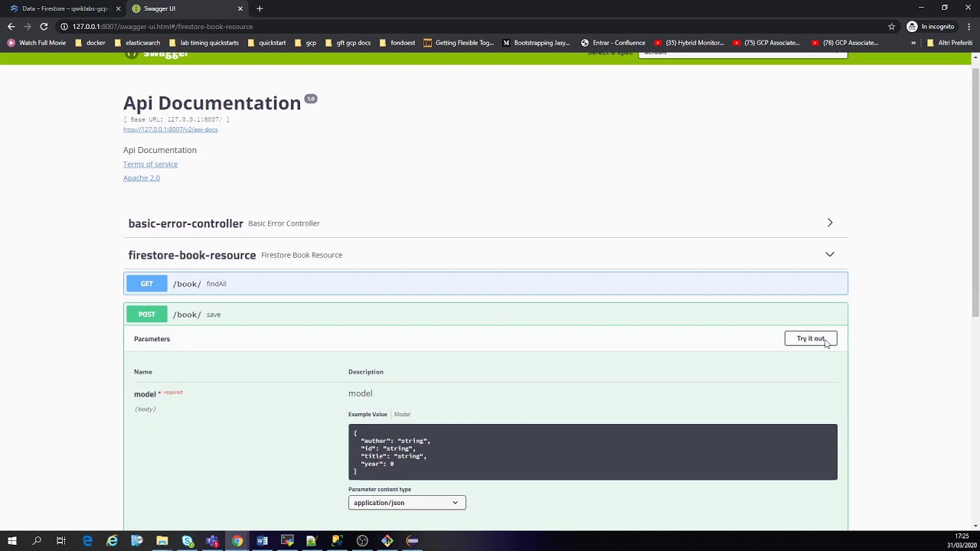
Task: Open the Entrar - Confluence bookmark
Action: tap(612, 43)
